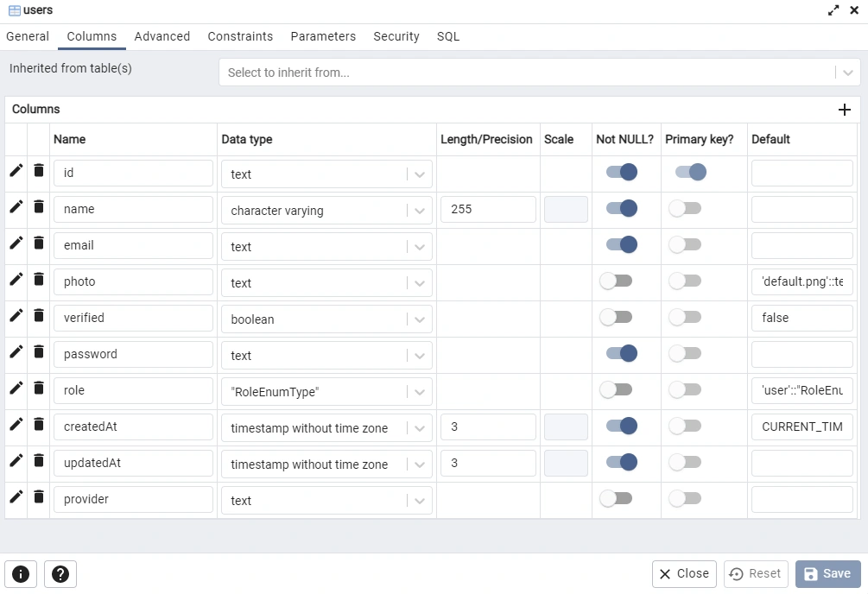Screen dimensions: 868x594
Task: Switch to the General tab
Action: 28,36
